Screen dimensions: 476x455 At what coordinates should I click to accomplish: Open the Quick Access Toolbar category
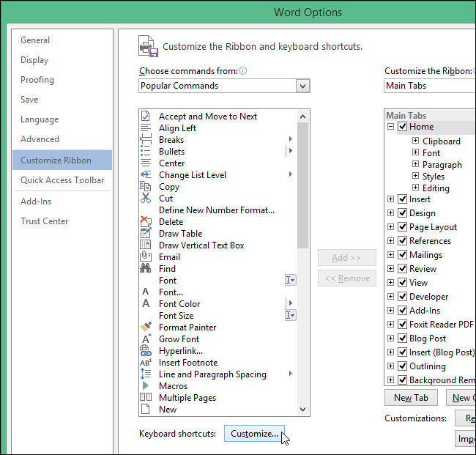[62, 180]
